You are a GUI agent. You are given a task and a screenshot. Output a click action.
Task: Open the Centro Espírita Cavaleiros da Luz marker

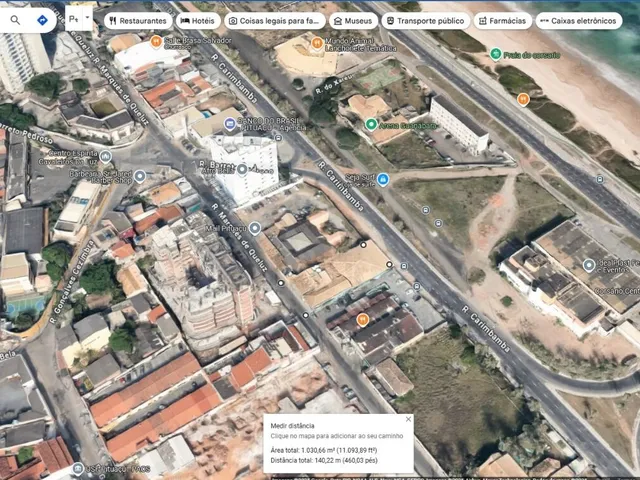[105, 156]
